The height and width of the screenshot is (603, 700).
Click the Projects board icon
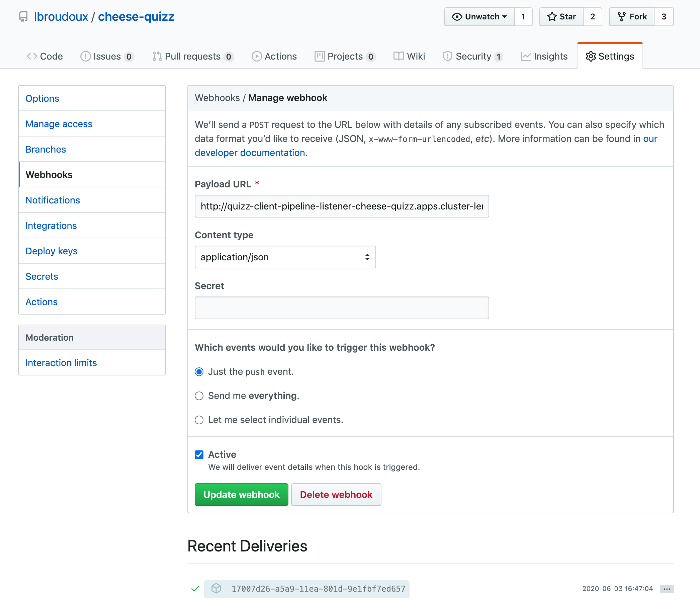[319, 56]
